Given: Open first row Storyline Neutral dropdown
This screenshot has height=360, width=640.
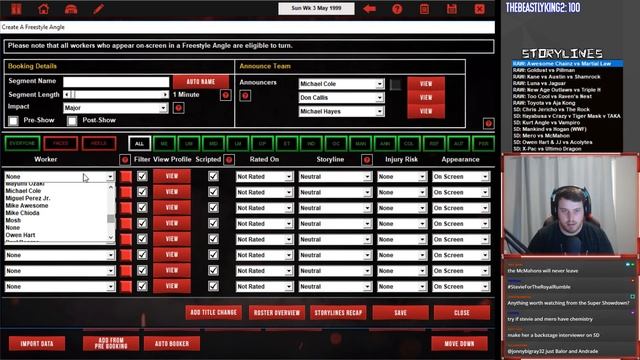Looking at the screenshot, I should pyautogui.click(x=335, y=177).
